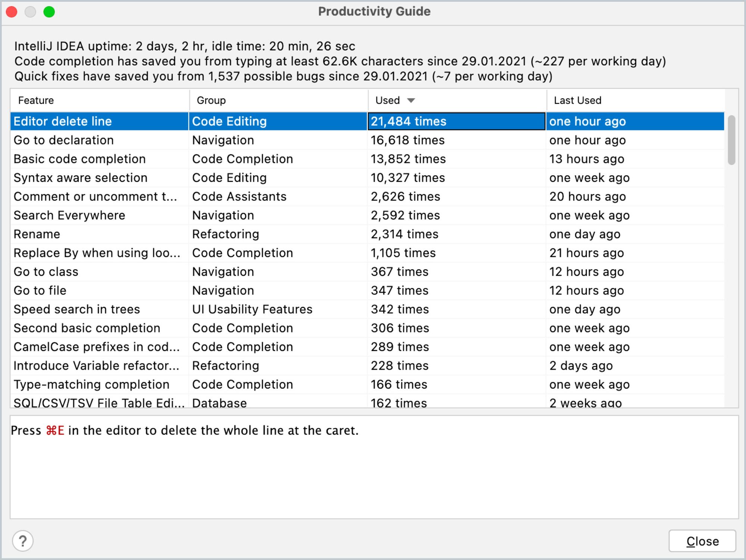This screenshot has width=746, height=560.
Task: Open the help question mark button
Action: 23,541
